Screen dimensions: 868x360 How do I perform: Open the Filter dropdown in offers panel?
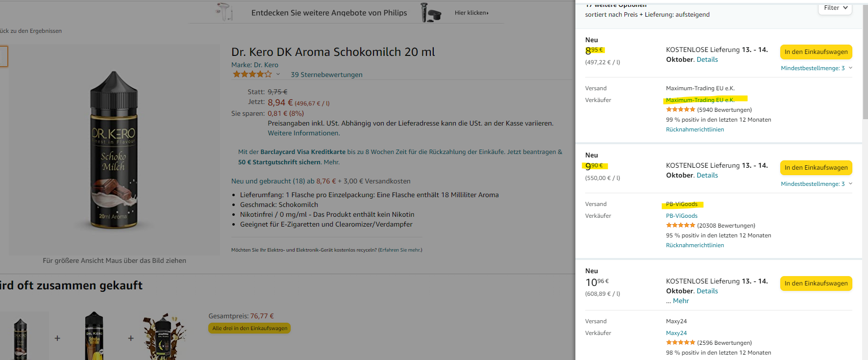pos(835,8)
